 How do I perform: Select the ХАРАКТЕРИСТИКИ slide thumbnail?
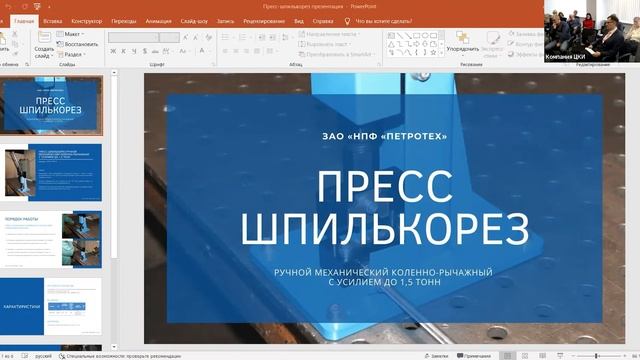pyautogui.click(x=52, y=306)
